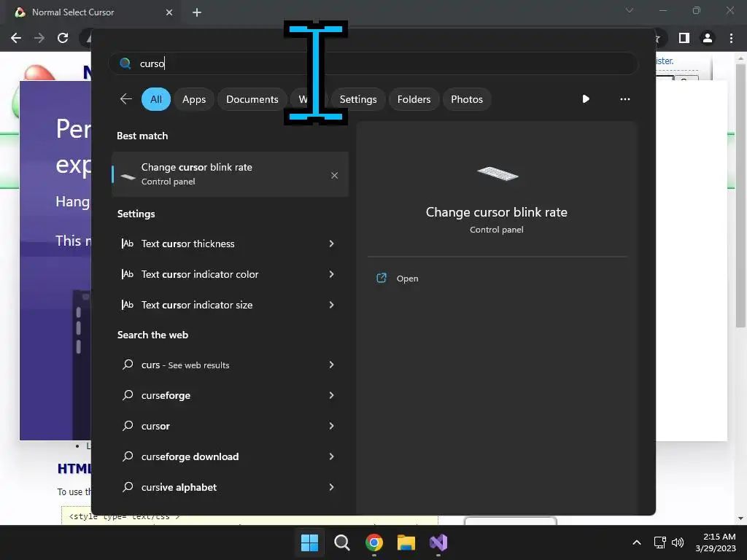Image resolution: width=747 pixels, height=560 pixels.
Task: Switch to the Folders filter tab
Action: click(x=414, y=99)
